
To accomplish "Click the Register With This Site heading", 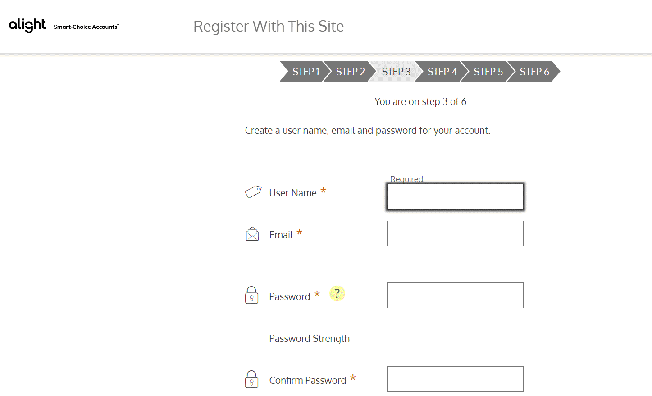I will click(x=269, y=27).
